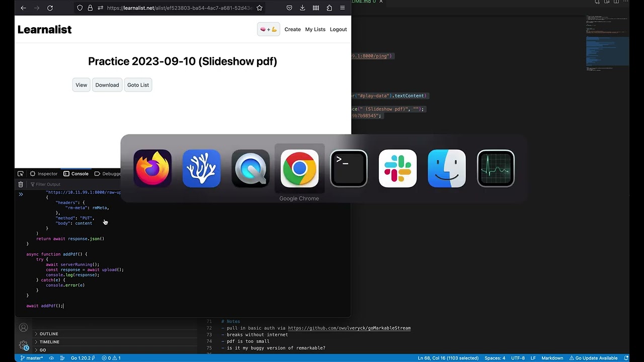Click the brain plus muscle button
The width and height of the screenshot is (644, 362).
point(268,29)
